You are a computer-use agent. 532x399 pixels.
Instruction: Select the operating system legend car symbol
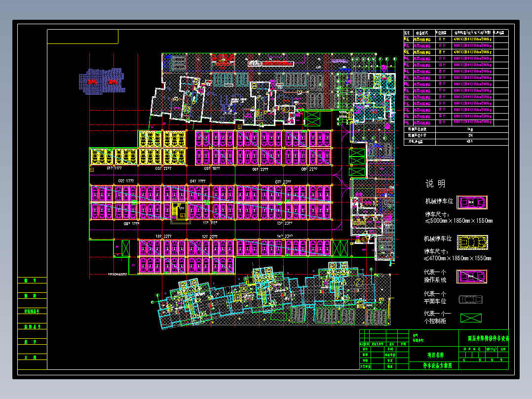point(472,277)
